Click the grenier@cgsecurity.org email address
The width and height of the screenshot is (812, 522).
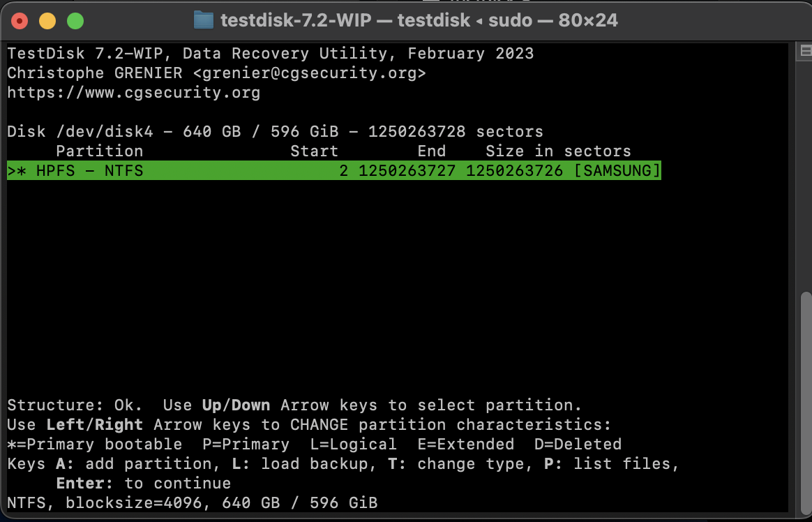coord(309,73)
